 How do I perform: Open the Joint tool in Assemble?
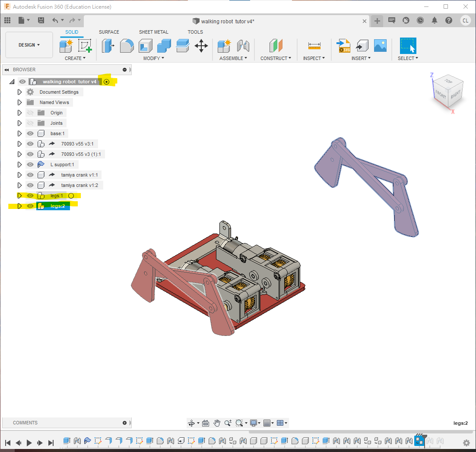(x=243, y=45)
